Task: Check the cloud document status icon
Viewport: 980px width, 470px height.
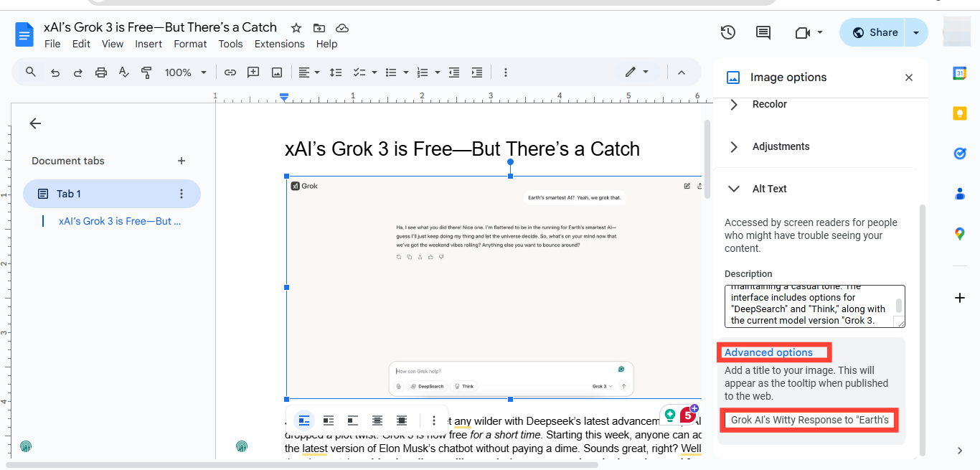Action: pyautogui.click(x=342, y=28)
